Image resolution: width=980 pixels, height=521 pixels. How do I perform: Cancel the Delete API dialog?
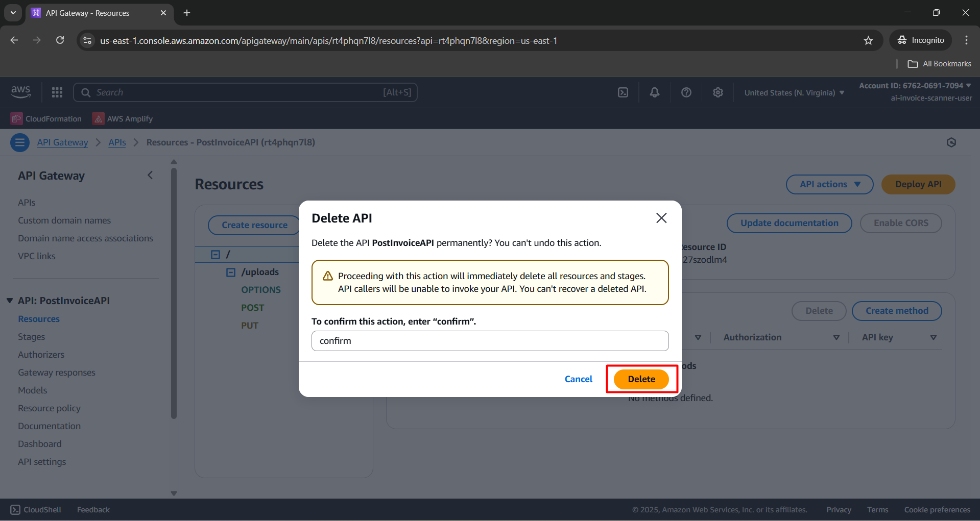click(x=578, y=379)
